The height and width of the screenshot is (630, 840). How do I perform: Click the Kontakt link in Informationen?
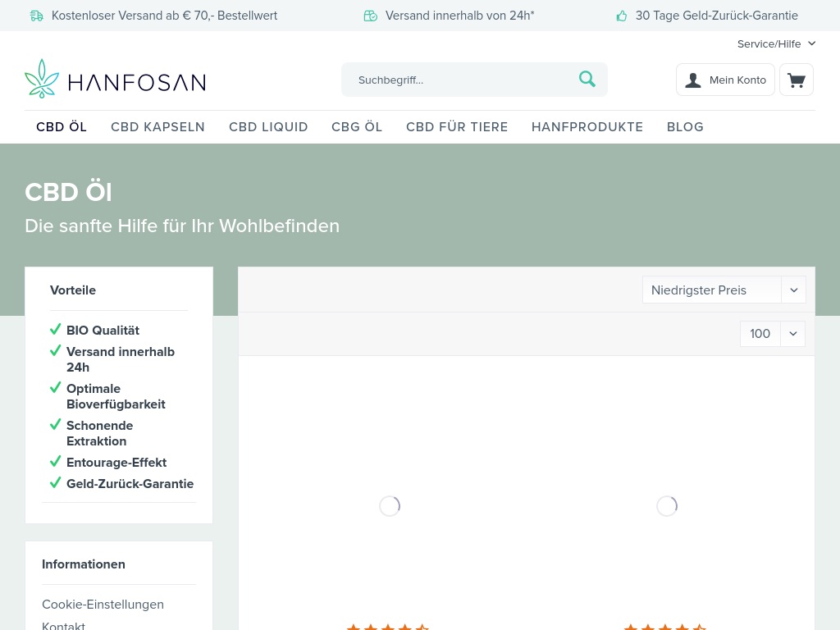click(63, 625)
